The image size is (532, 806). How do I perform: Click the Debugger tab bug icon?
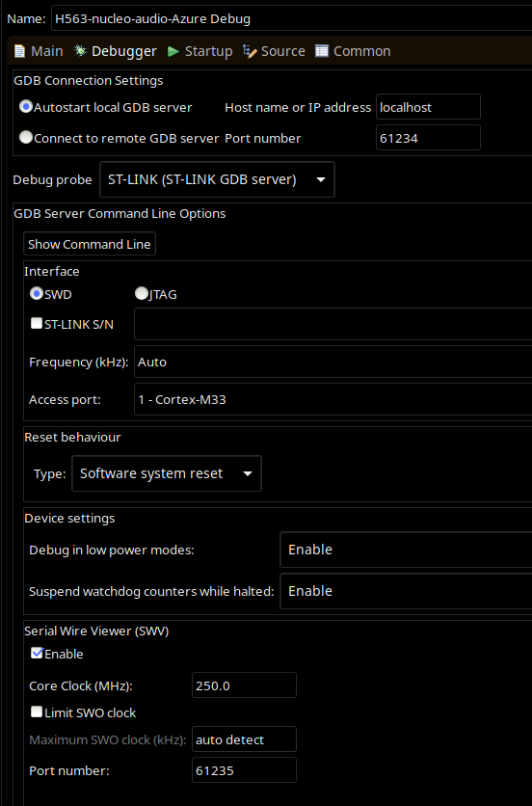80,51
